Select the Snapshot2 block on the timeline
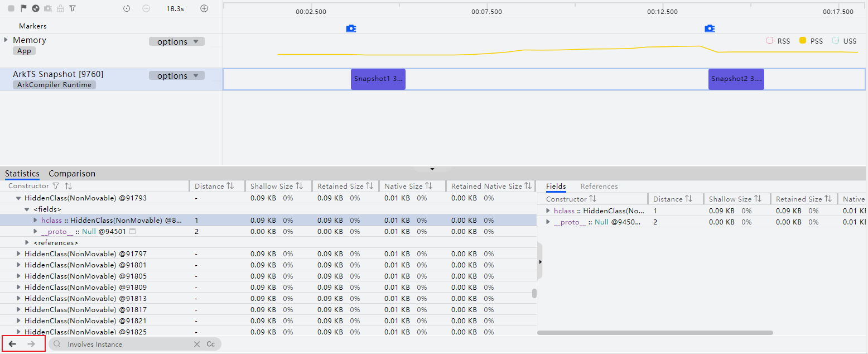Viewport: 868px width, 354px height. [736, 79]
